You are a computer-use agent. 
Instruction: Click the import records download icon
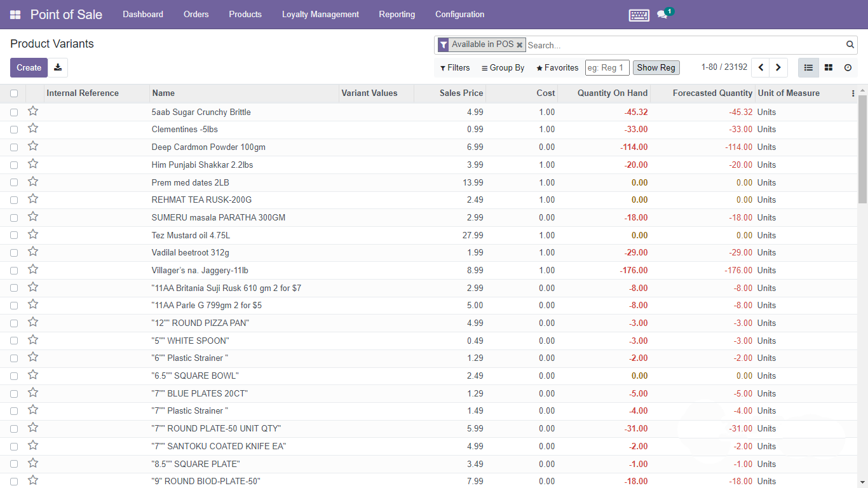click(58, 67)
